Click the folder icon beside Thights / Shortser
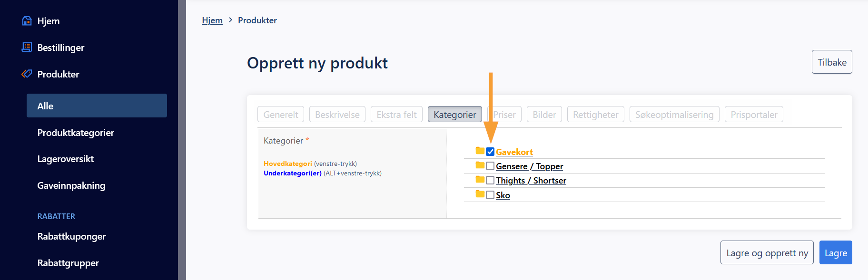Image resolution: width=868 pixels, height=280 pixels. tap(480, 180)
